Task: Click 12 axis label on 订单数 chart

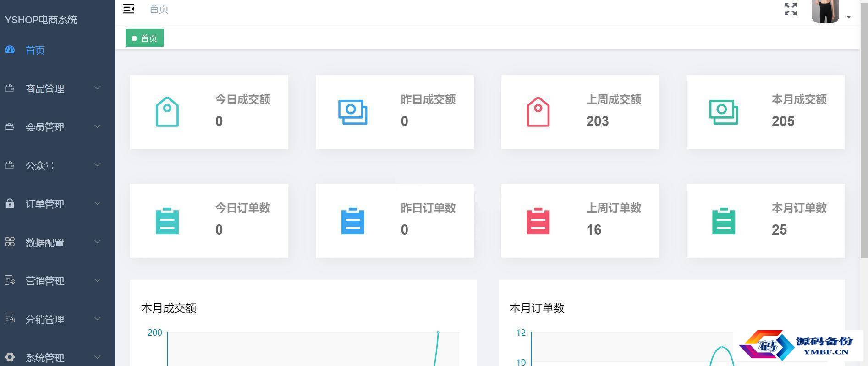Action: (521, 333)
